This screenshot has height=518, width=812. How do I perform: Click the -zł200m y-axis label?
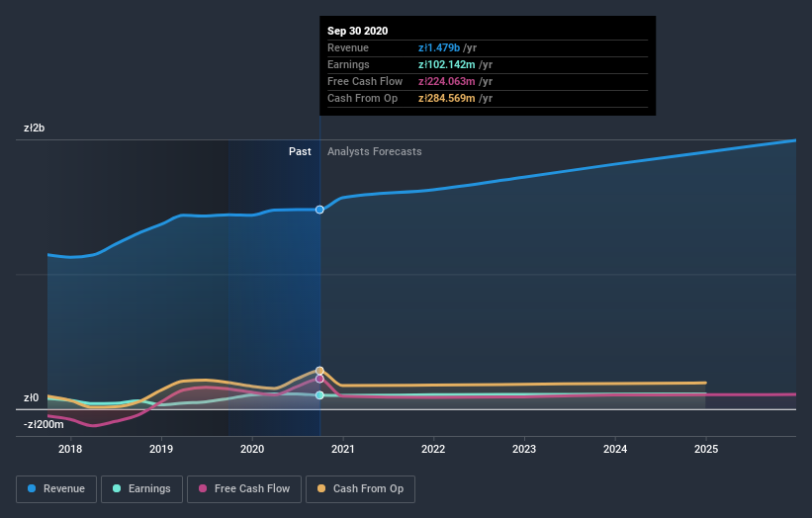point(44,424)
